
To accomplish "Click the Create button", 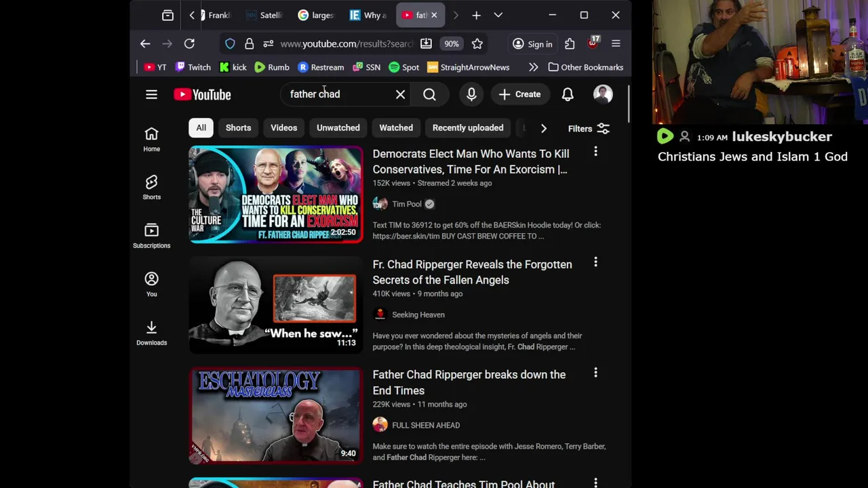I will point(519,94).
